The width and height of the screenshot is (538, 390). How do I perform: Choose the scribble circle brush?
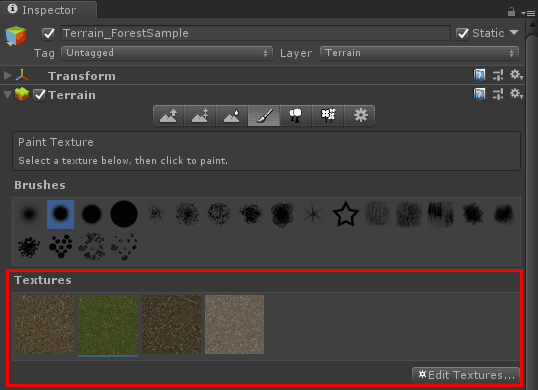[282, 214]
